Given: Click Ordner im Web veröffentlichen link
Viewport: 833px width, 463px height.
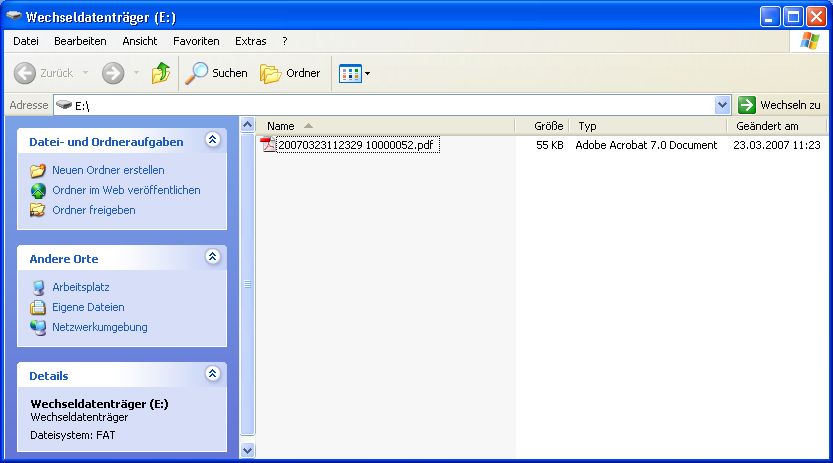Looking at the screenshot, I should pyautogui.click(x=126, y=190).
